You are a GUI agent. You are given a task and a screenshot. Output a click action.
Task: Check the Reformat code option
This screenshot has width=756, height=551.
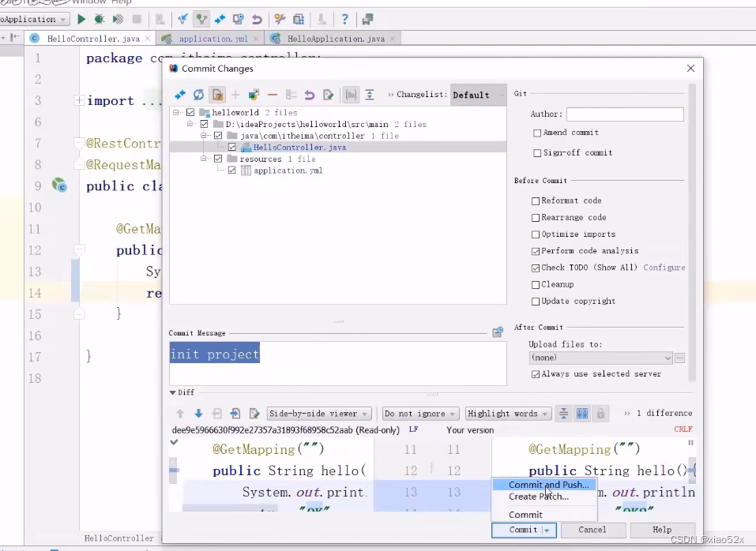coord(535,201)
